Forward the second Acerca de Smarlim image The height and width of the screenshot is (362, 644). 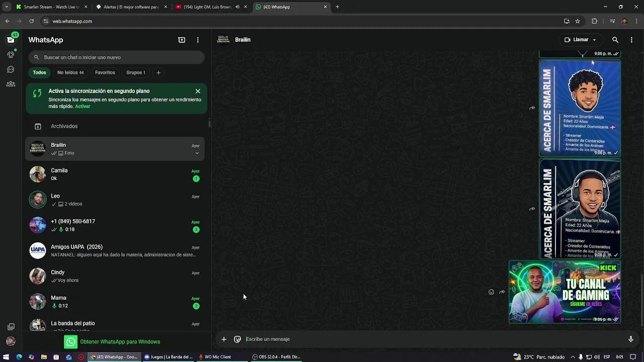(532, 209)
